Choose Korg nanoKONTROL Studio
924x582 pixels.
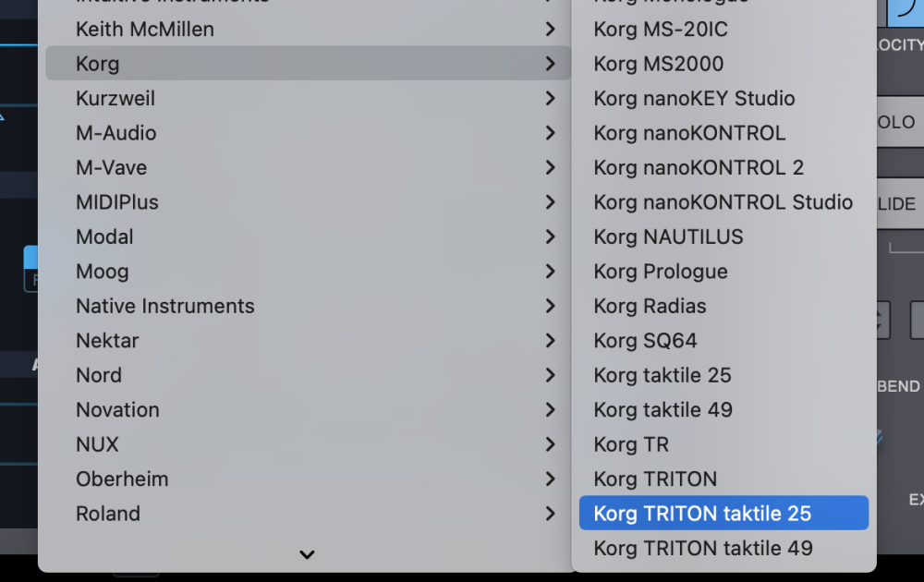pos(723,202)
